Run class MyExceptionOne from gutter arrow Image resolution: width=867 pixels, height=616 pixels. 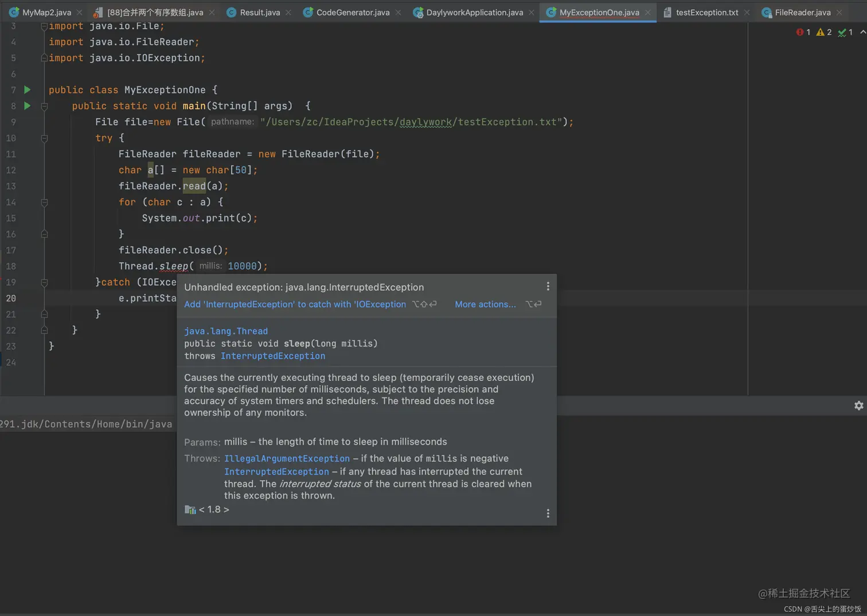click(x=27, y=89)
